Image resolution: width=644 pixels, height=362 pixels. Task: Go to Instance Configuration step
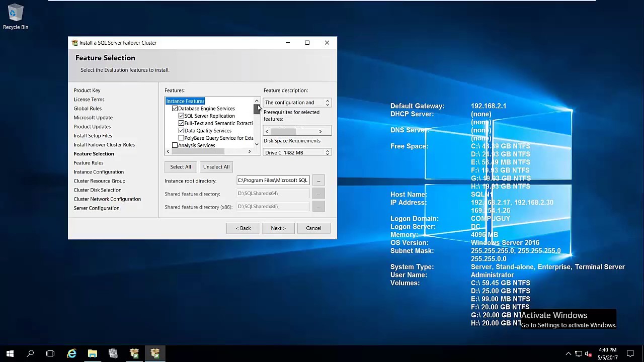point(99,172)
